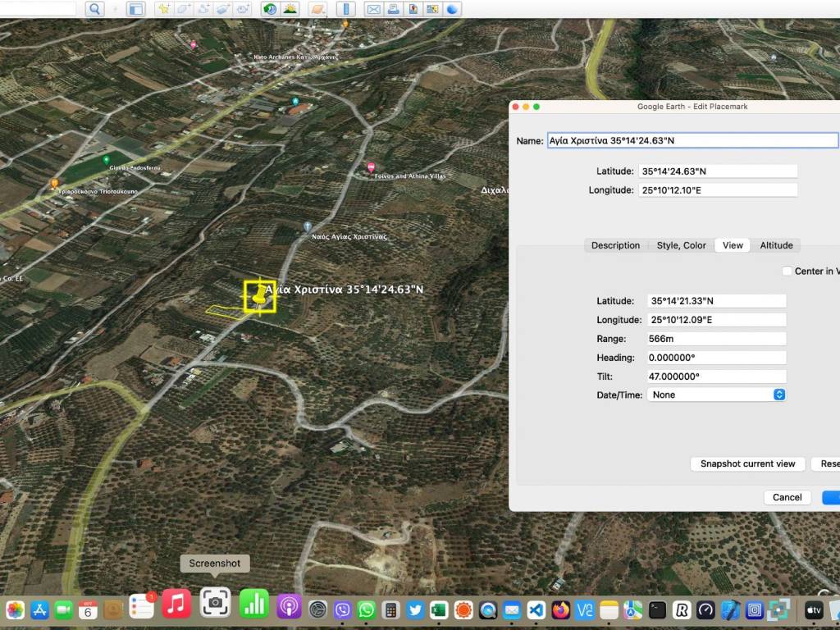Switch to the Description tab
This screenshot has height=630, width=840.
tap(615, 245)
